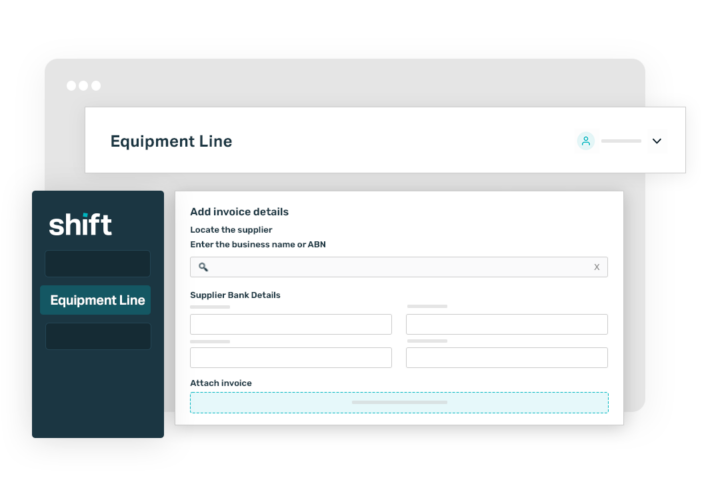
Task: Clear the supplier search with the X
Action: click(x=596, y=267)
